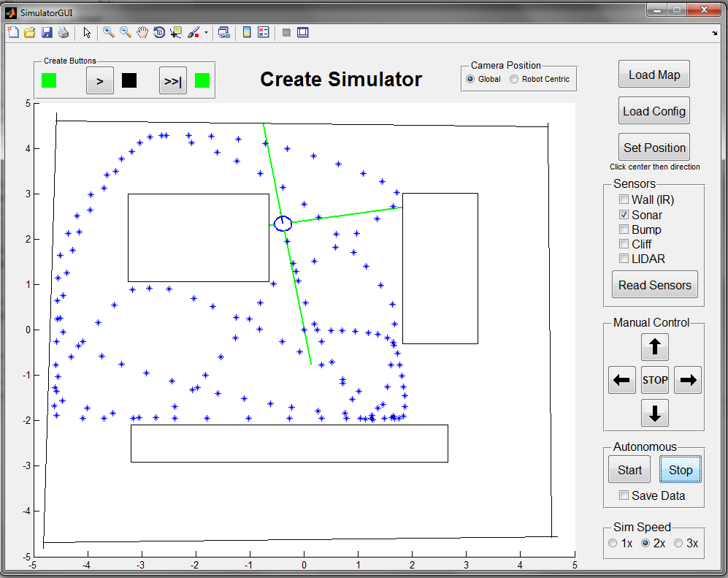This screenshot has width=728, height=578.
Task: Click the Read Sensors button
Action: 655,284
